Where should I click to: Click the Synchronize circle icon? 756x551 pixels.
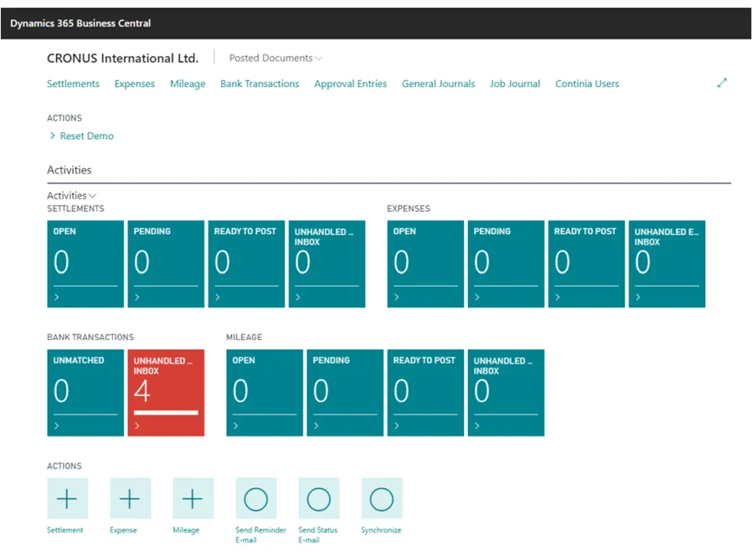[382, 498]
